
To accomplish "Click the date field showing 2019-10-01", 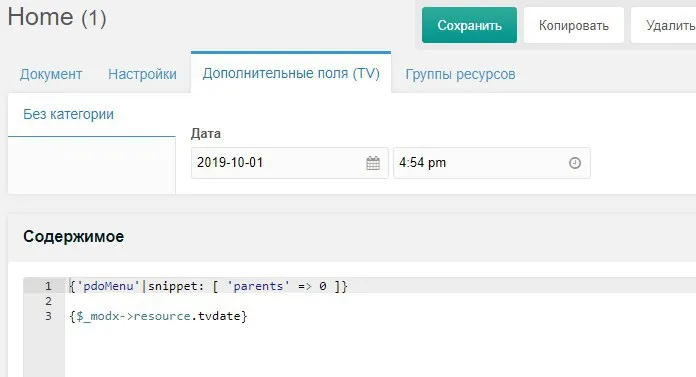I will coord(289,163).
